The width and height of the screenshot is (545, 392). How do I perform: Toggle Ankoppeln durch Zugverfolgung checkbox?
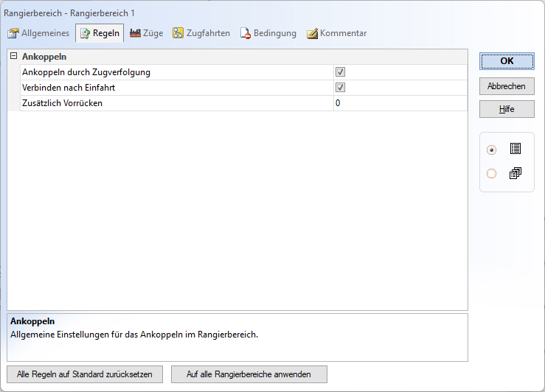[341, 72]
